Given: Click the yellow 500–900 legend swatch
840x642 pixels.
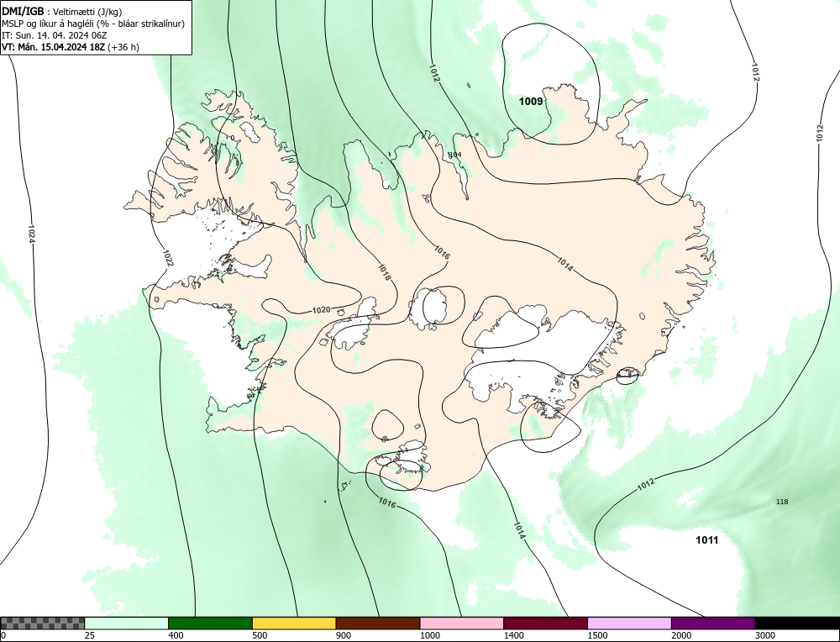Looking at the screenshot, I should pos(294,623).
